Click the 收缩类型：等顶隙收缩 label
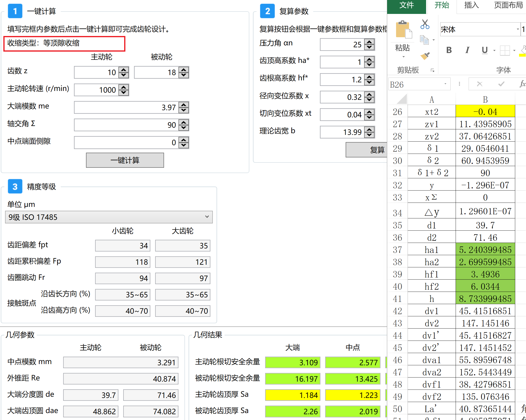The image size is (526, 420). pyautogui.click(x=43, y=43)
